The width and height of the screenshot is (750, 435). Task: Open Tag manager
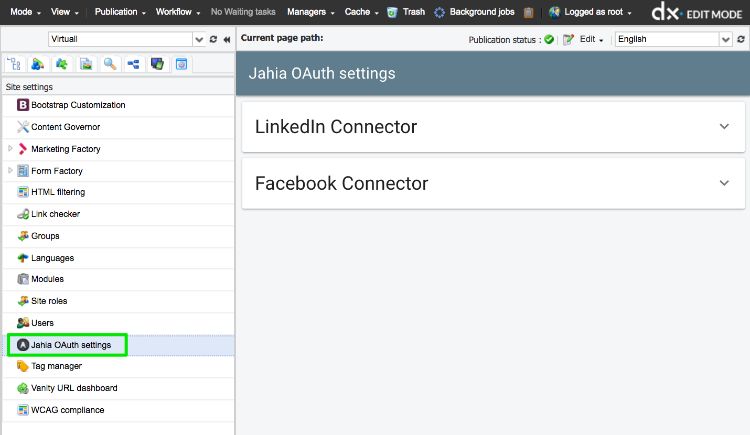click(56, 366)
